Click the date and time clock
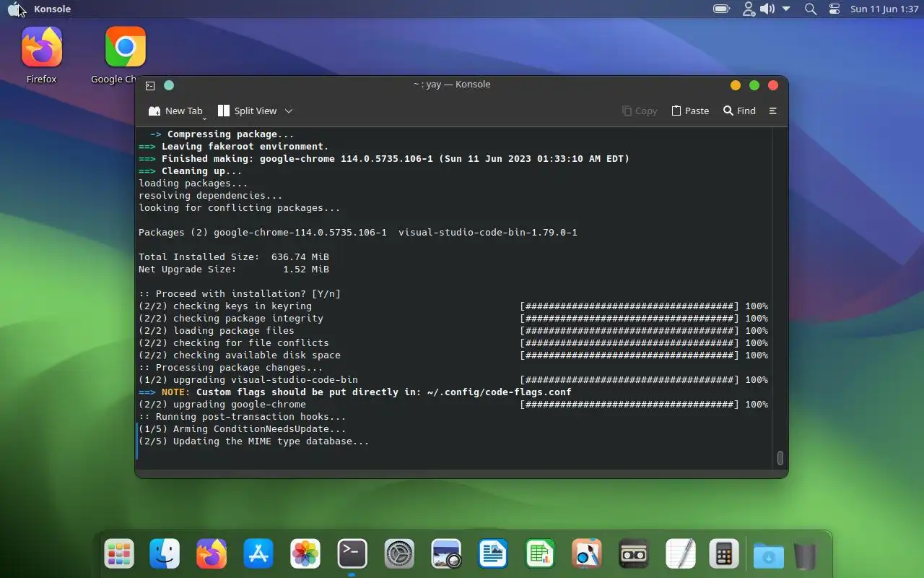The width and height of the screenshot is (924, 578). (884, 9)
